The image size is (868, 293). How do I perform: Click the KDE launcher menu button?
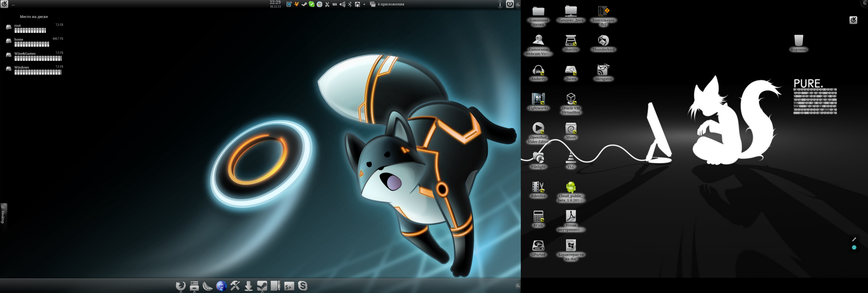pos(4,4)
